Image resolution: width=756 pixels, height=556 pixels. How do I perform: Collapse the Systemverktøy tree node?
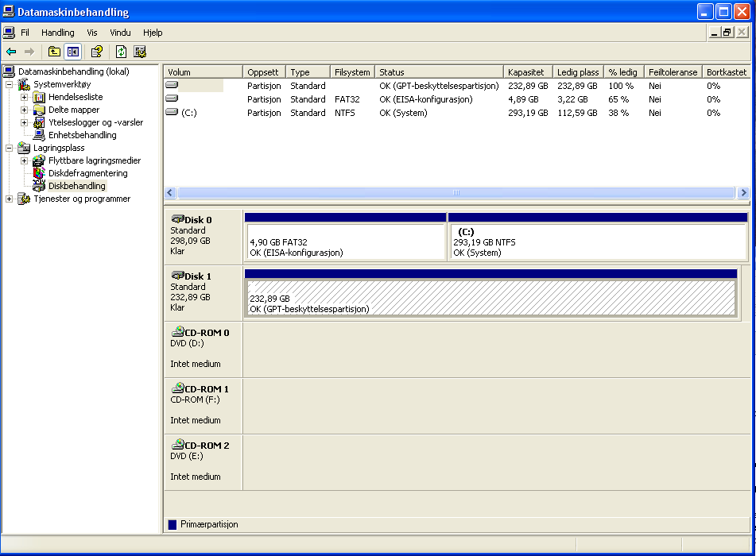coord(10,84)
